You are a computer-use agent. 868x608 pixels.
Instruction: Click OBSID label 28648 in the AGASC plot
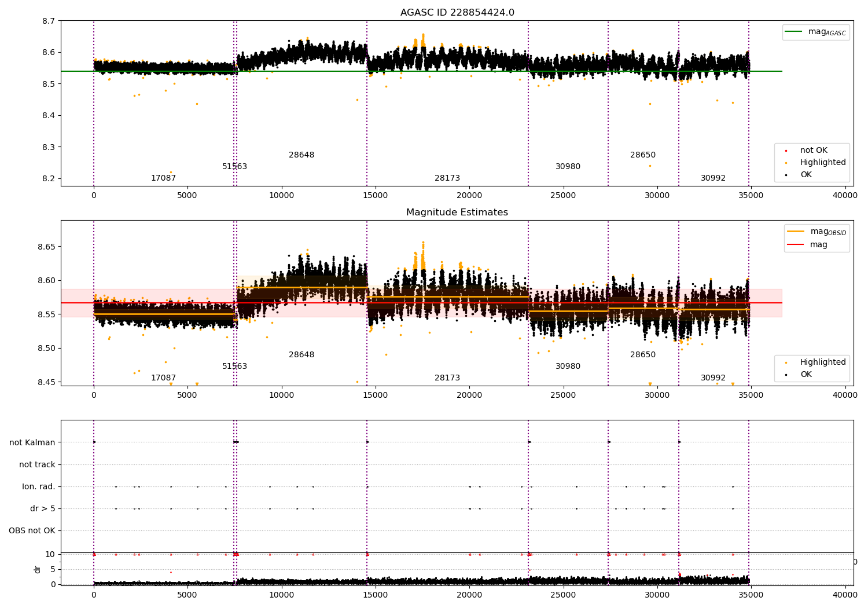pyautogui.click(x=301, y=155)
